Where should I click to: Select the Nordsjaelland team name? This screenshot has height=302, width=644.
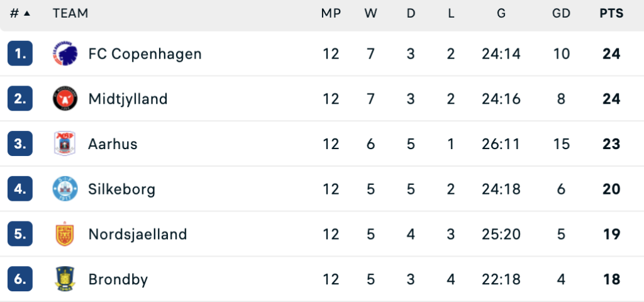[x=138, y=235]
